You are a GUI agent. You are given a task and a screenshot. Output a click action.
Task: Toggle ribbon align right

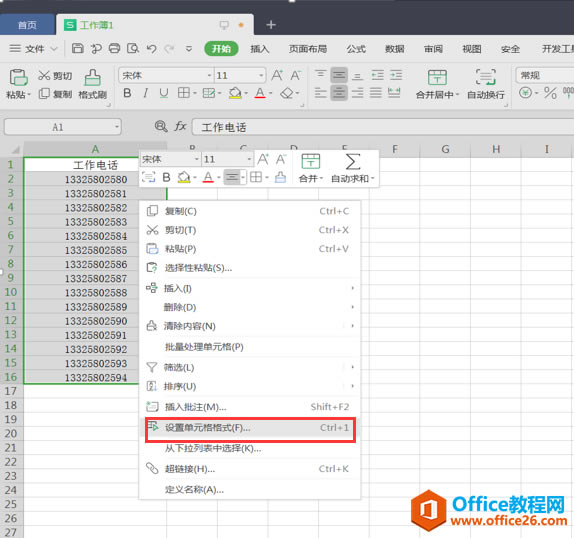(x=358, y=93)
